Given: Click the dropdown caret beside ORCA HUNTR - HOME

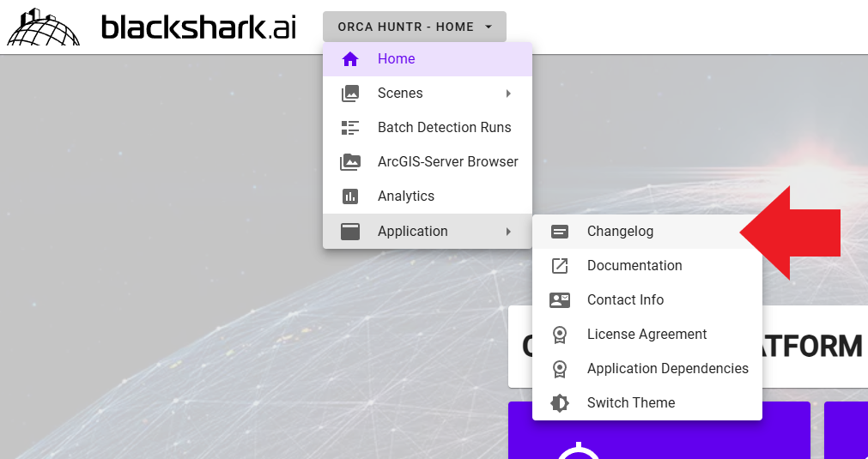Looking at the screenshot, I should point(489,27).
